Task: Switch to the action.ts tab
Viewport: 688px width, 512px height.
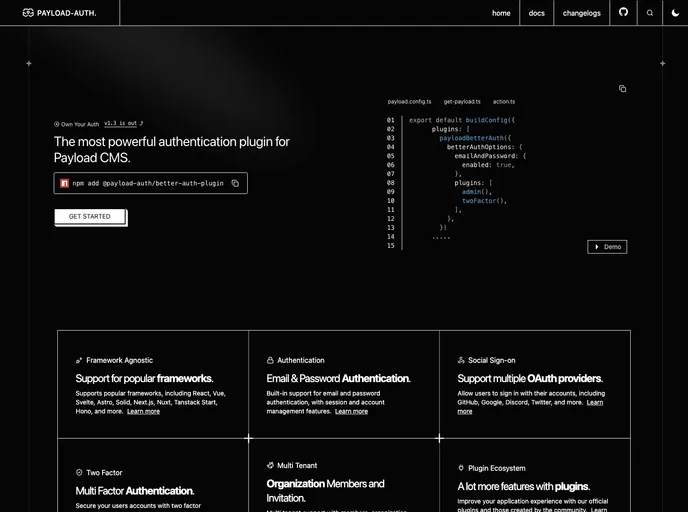Action: pyautogui.click(x=504, y=102)
